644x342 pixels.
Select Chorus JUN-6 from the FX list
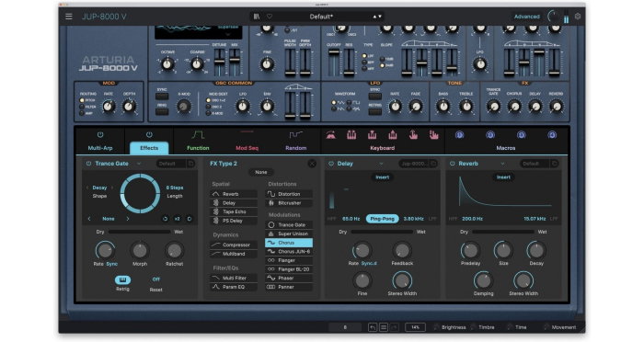tap(289, 252)
